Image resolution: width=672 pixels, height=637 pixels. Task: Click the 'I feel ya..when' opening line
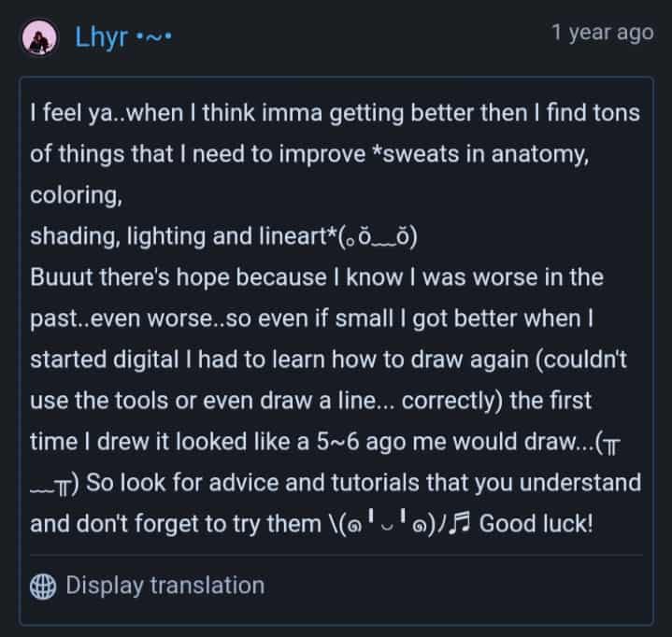coord(107,114)
